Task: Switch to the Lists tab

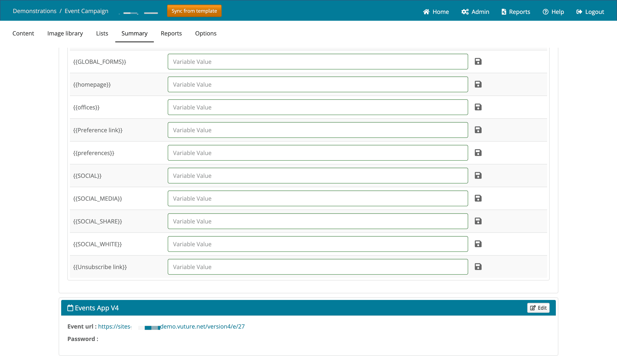Action: tap(102, 33)
